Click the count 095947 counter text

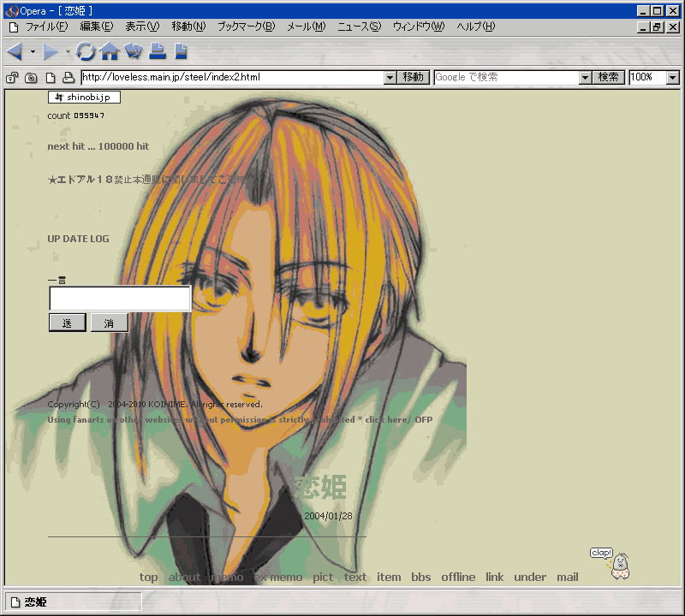(76, 115)
